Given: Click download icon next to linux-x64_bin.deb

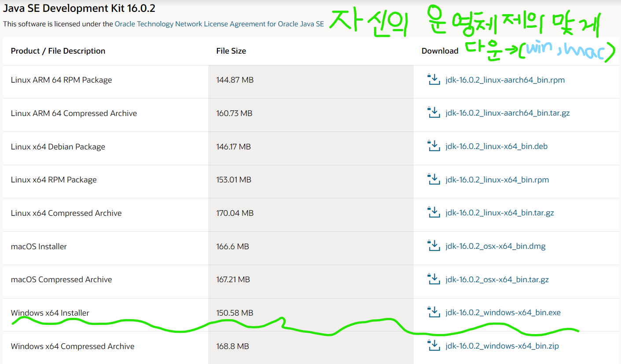Looking at the screenshot, I should 434,146.
